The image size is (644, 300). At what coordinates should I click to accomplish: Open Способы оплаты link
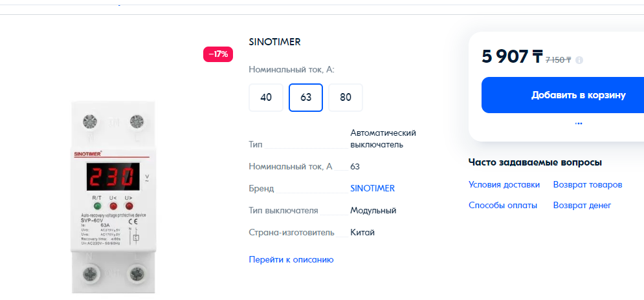tap(503, 205)
